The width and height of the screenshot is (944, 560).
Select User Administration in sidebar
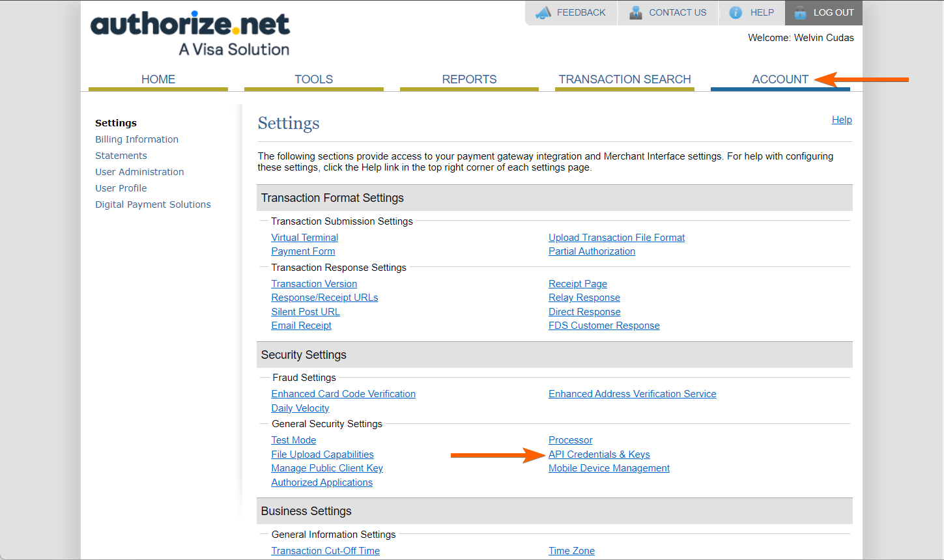click(x=139, y=172)
